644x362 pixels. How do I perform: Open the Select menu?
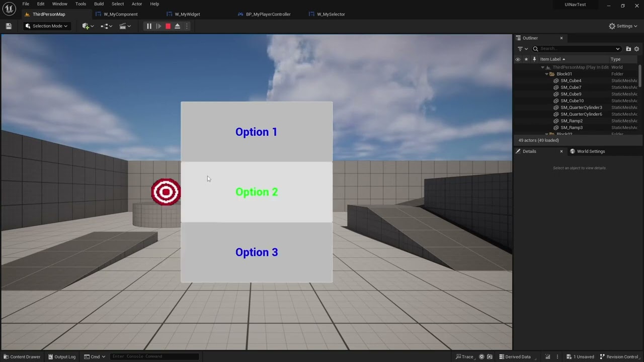coord(118,4)
